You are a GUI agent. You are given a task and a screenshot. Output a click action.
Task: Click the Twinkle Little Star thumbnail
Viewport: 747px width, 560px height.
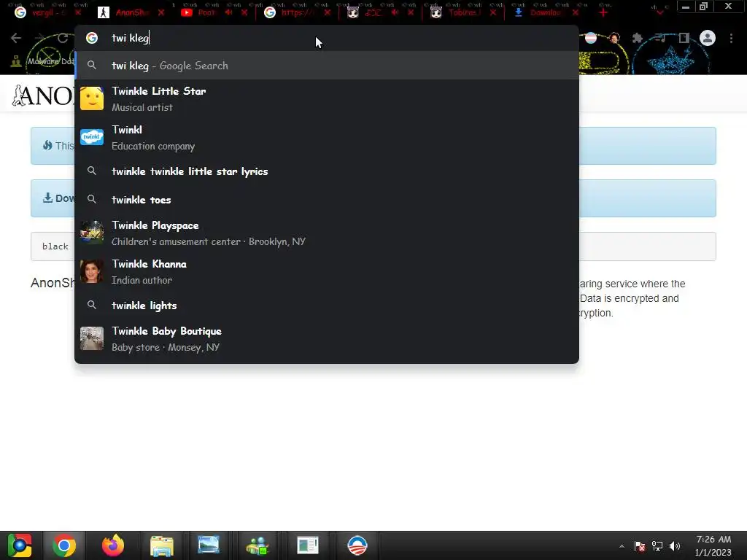pos(92,98)
